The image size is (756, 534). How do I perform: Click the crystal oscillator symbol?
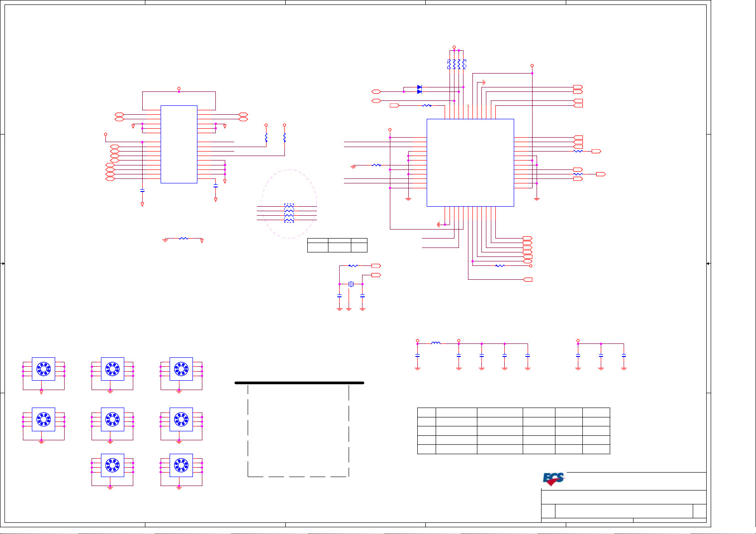click(351, 284)
